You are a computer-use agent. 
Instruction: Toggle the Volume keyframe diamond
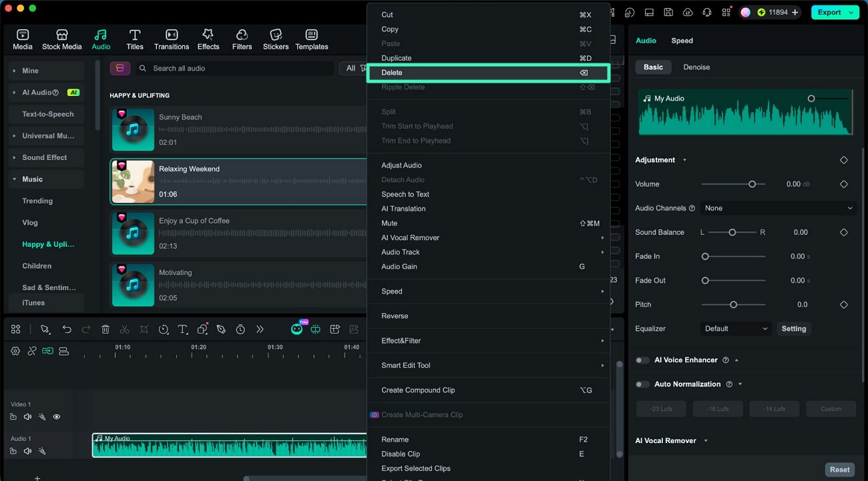843,184
